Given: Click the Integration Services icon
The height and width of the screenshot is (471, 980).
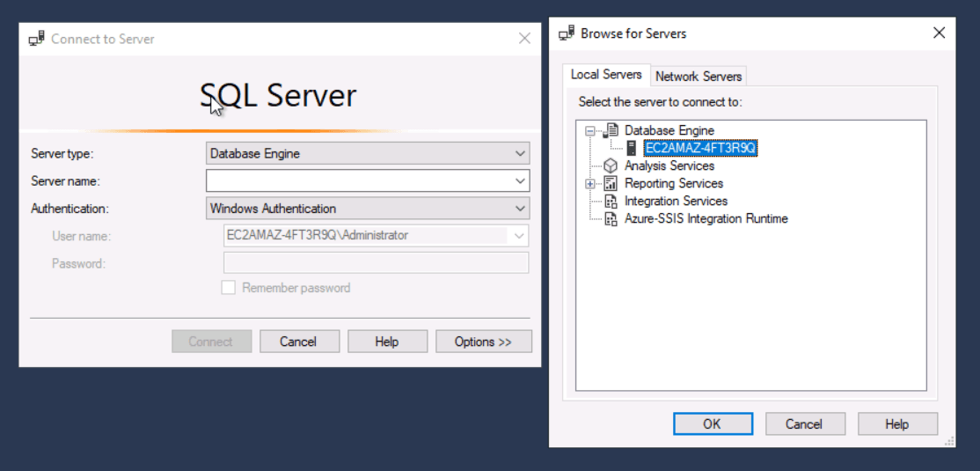Looking at the screenshot, I should 611,202.
